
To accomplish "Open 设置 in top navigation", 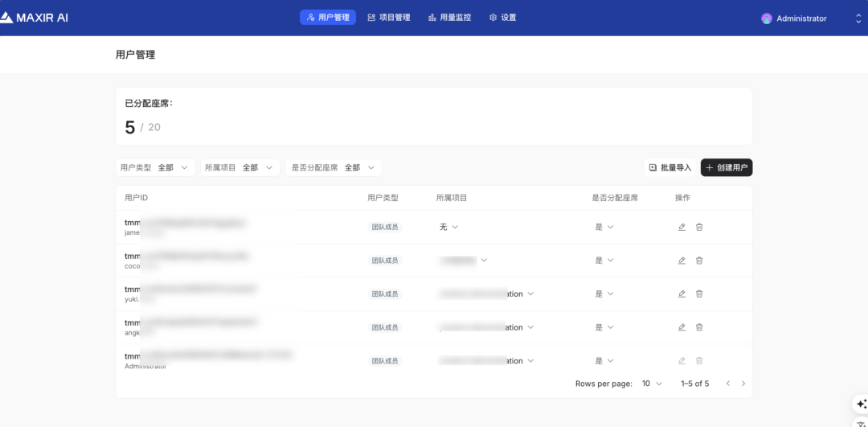I will point(502,18).
